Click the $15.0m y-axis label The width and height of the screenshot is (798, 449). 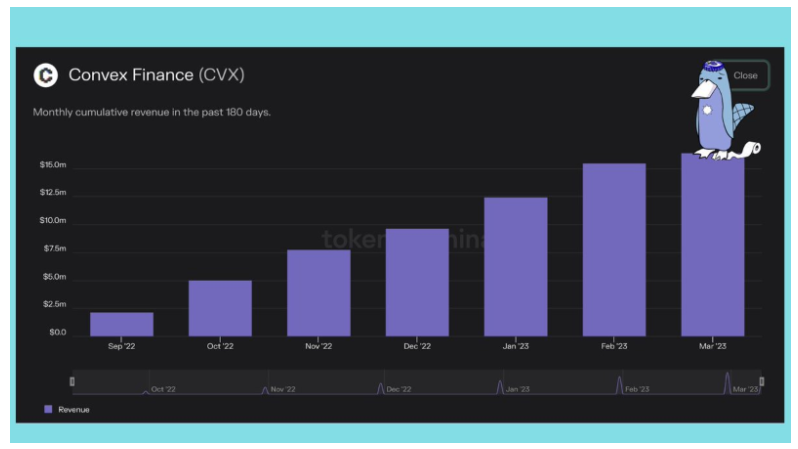point(53,164)
